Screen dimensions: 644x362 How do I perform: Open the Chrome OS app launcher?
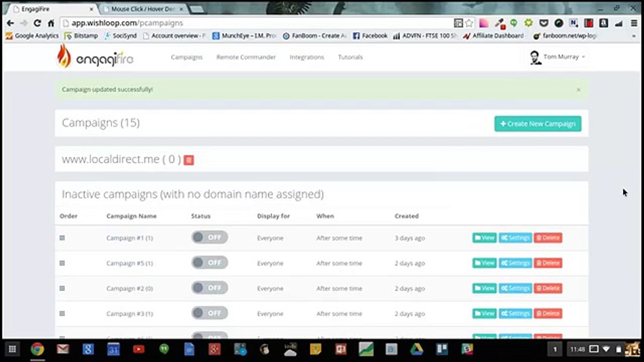13,349
